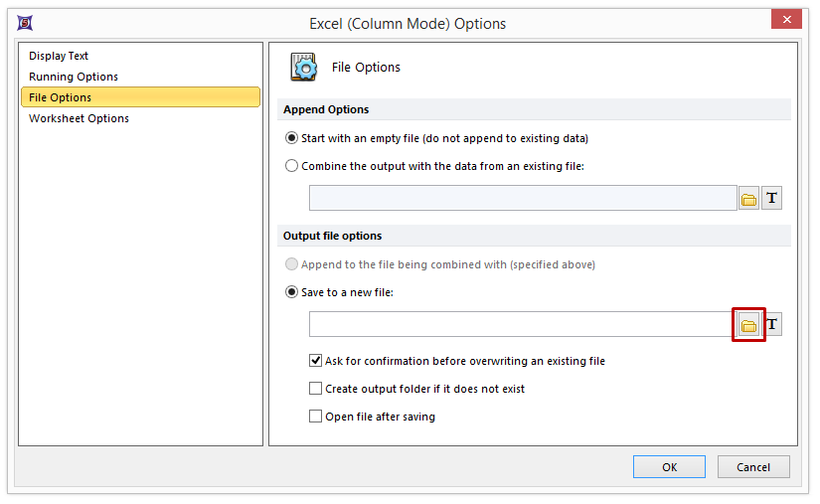Viewport: 820px width, 504px height.
Task: Browse for existing file to combine with
Action: (x=748, y=199)
